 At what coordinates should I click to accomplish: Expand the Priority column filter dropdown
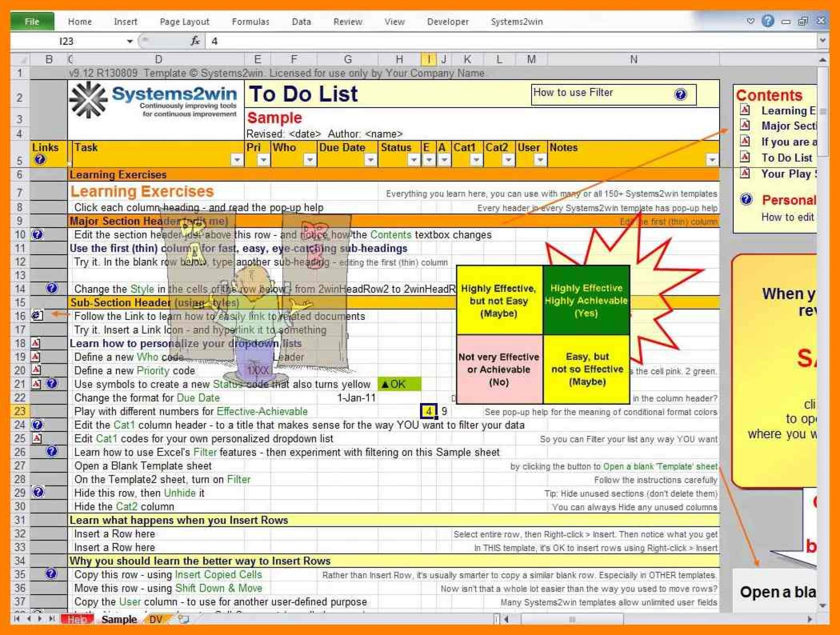[x=262, y=160]
